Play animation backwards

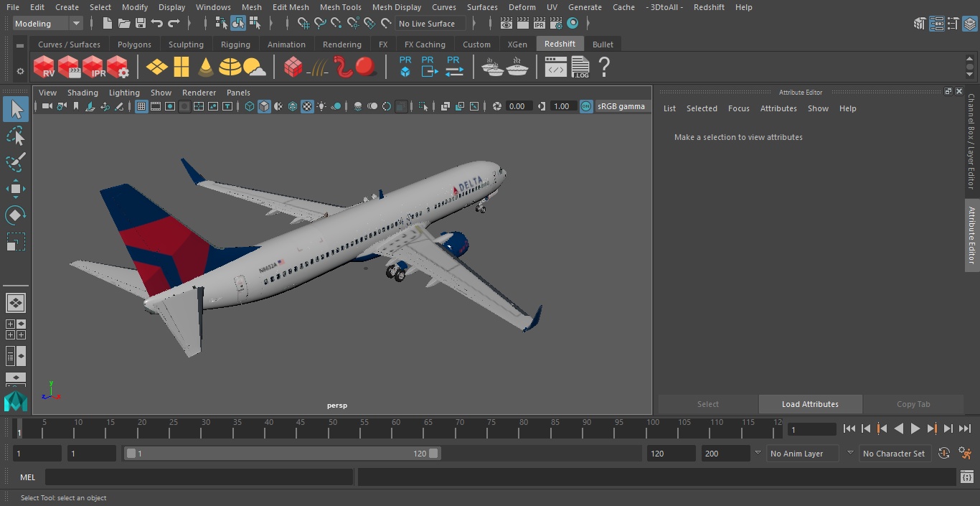coord(898,428)
